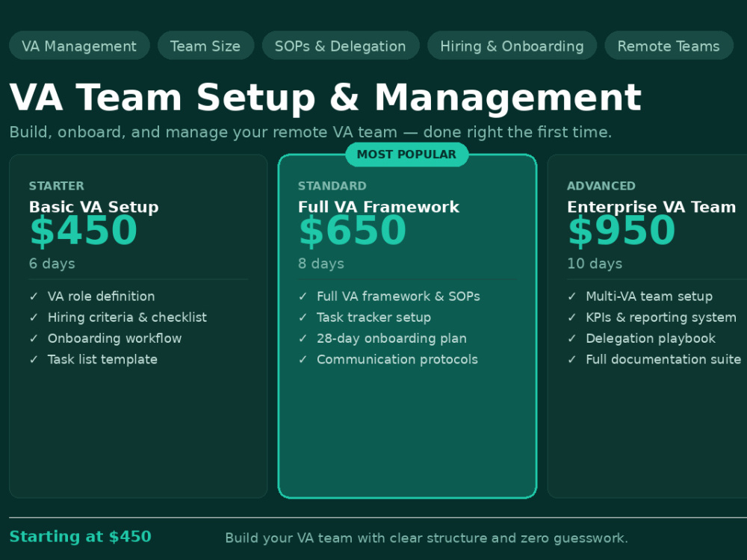Click the 'Multi-VA team setup' feature
The width and height of the screenshot is (747, 560).
(x=649, y=296)
